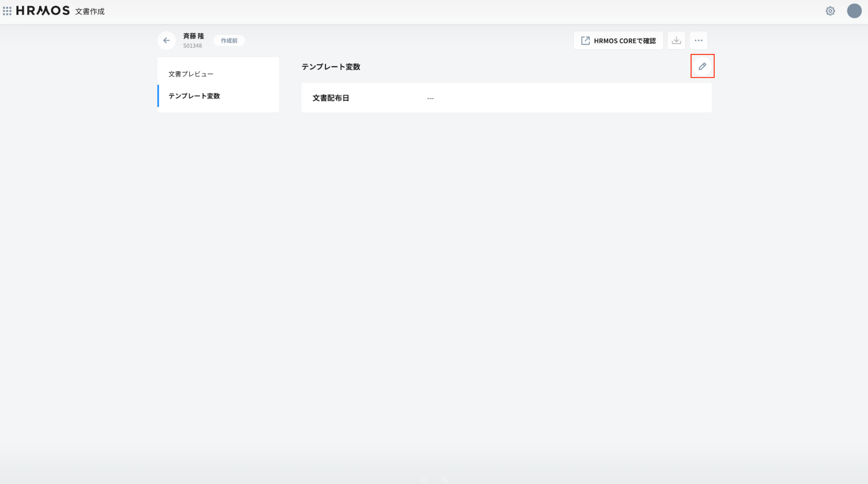Edit template variables with the pencil icon
This screenshot has width=868, height=484.
(x=702, y=66)
